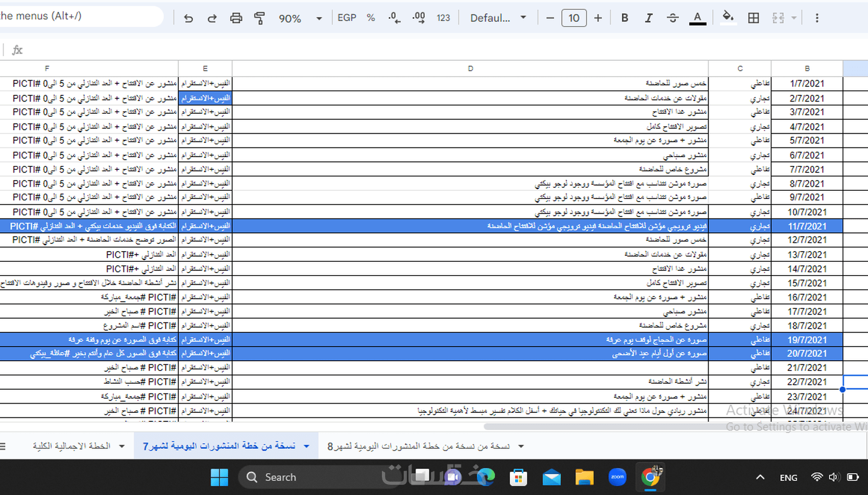Launch Microsoft Store from taskbar
868x495 pixels.
pos(518,477)
